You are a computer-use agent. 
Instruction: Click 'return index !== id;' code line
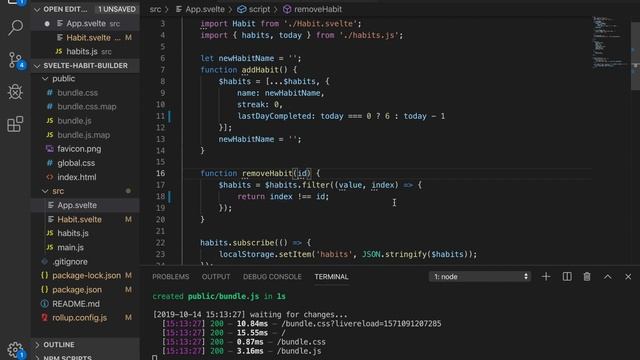click(283, 197)
